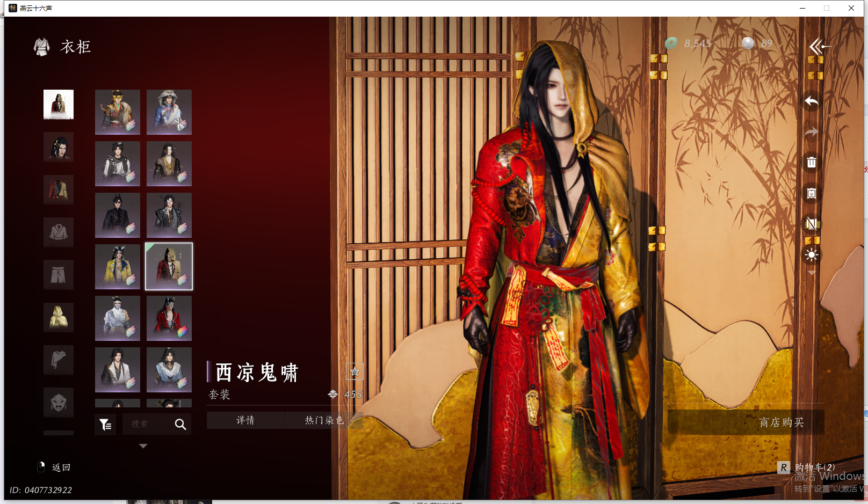This screenshot has width=868, height=504.
Task: Select the yellow-robed outfit thumbnail
Action: point(118,267)
